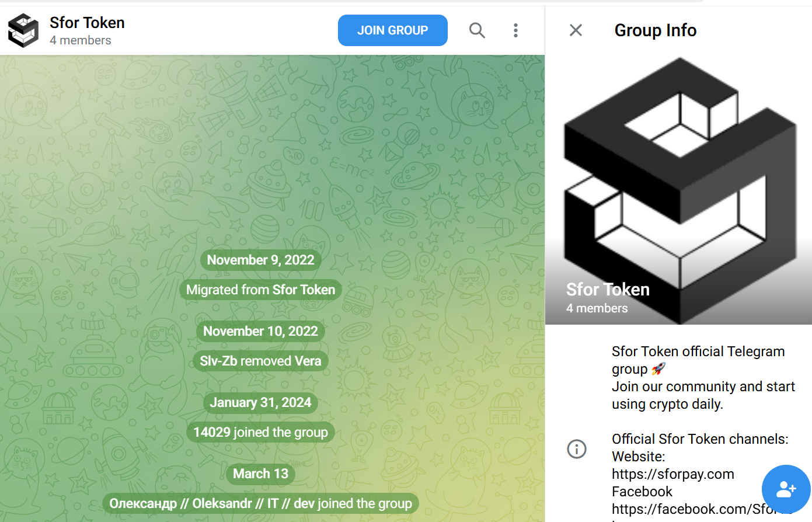View the large group profile picture
812x522 pixels.
tap(678, 190)
